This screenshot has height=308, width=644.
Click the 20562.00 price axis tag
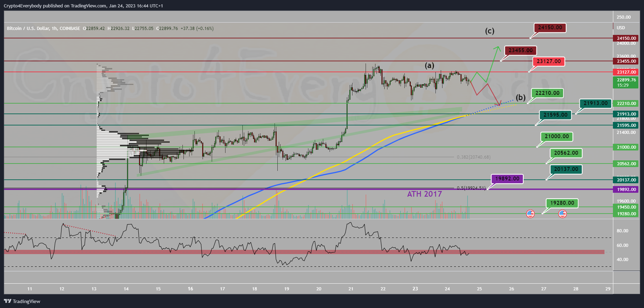(626, 164)
